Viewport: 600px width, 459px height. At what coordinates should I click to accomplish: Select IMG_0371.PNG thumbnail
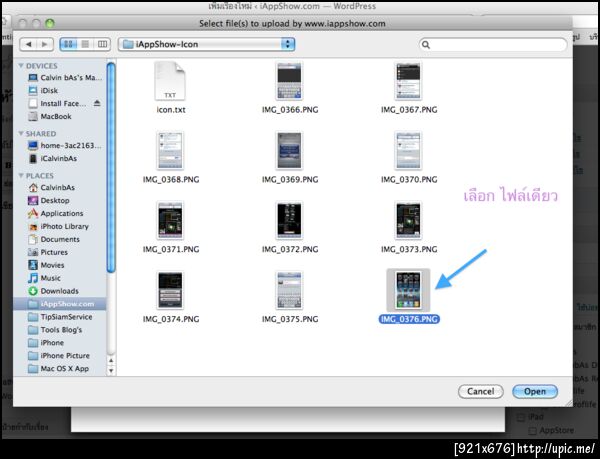(x=170, y=221)
